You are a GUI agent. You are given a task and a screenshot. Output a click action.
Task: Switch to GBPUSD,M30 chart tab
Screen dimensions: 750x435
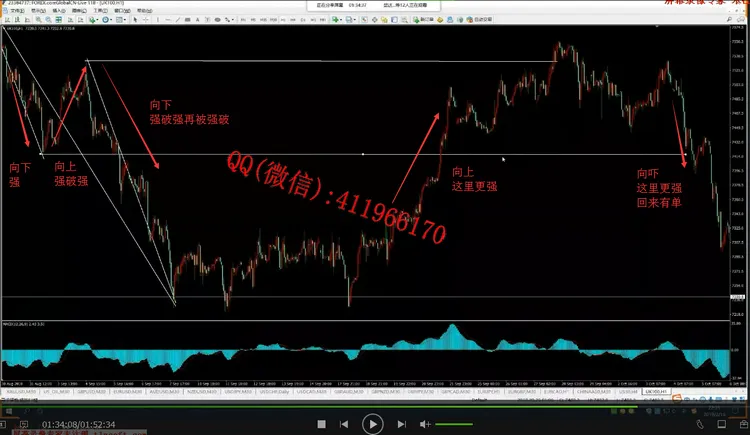(91, 391)
